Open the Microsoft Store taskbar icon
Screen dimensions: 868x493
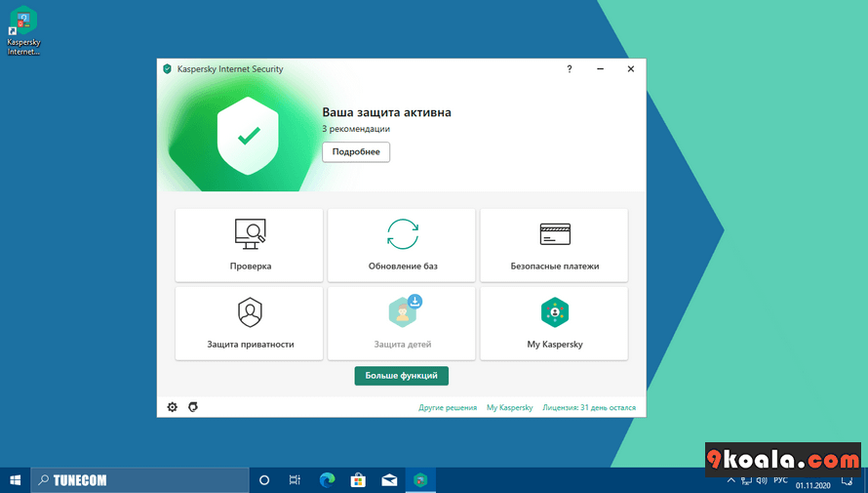[x=358, y=480]
